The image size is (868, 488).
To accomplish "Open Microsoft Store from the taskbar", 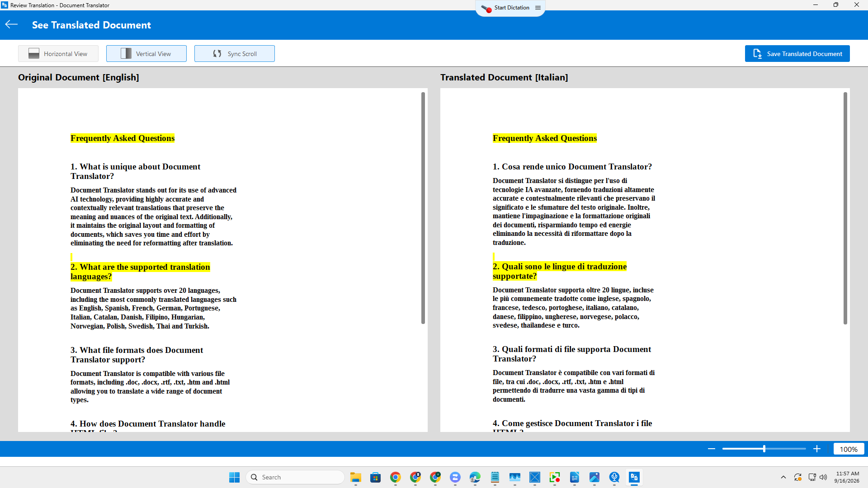I will pyautogui.click(x=376, y=477).
